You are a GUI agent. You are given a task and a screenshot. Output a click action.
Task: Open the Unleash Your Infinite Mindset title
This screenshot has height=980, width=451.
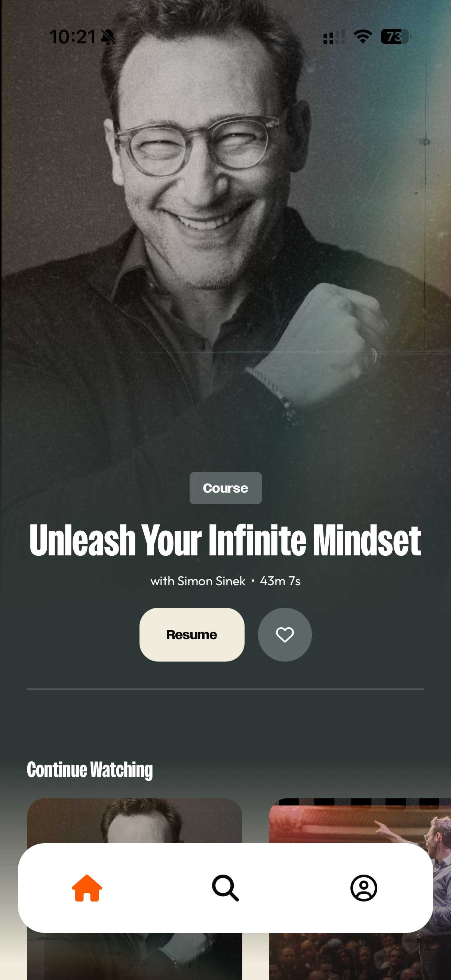(225, 539)
